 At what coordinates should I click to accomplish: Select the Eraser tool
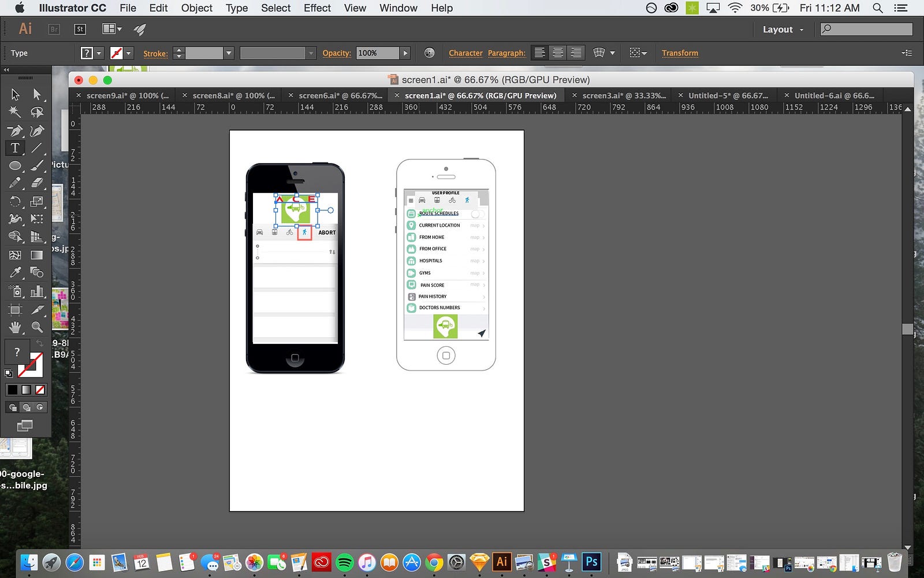pyautogui.click(x=37, y=183)
